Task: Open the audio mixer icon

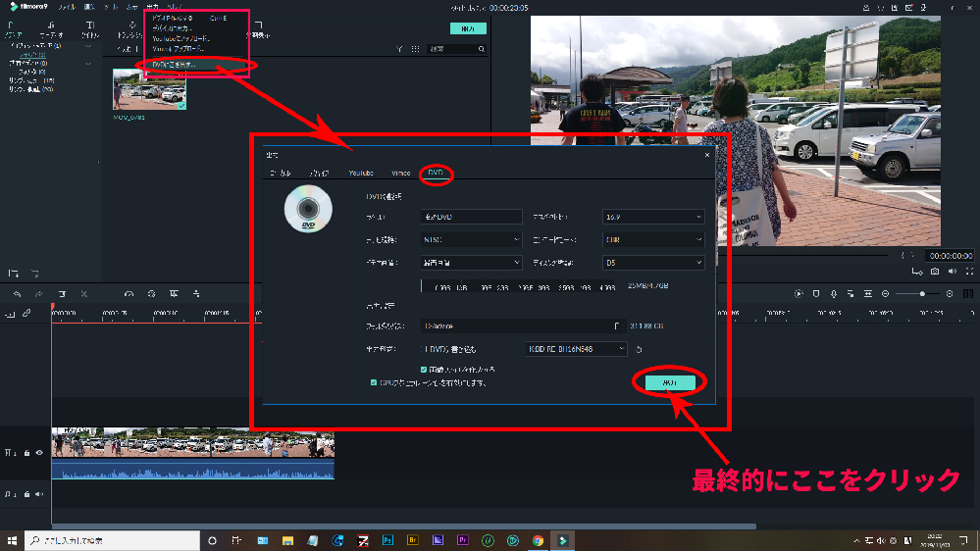Action: 851,293
